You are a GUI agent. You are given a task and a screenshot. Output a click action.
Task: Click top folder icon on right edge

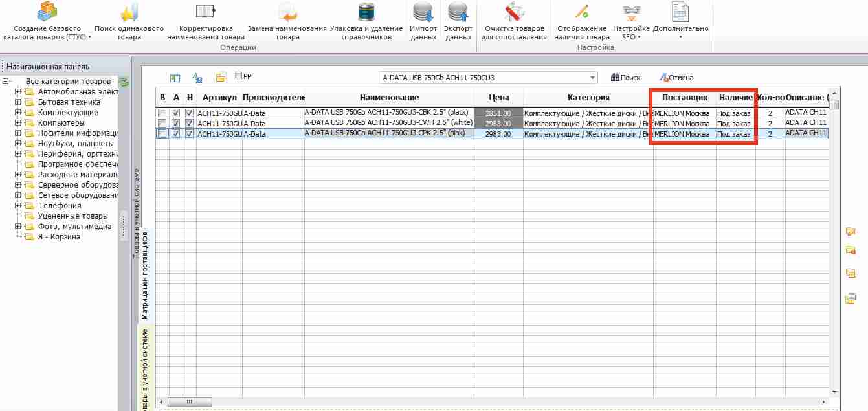(x=851, y=232)
